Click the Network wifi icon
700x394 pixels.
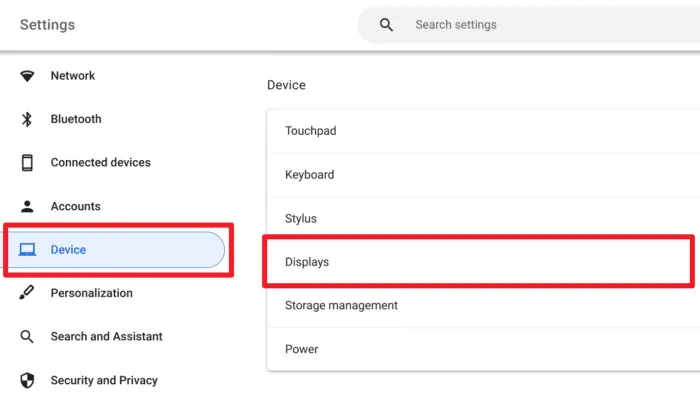tap(27, 76)
